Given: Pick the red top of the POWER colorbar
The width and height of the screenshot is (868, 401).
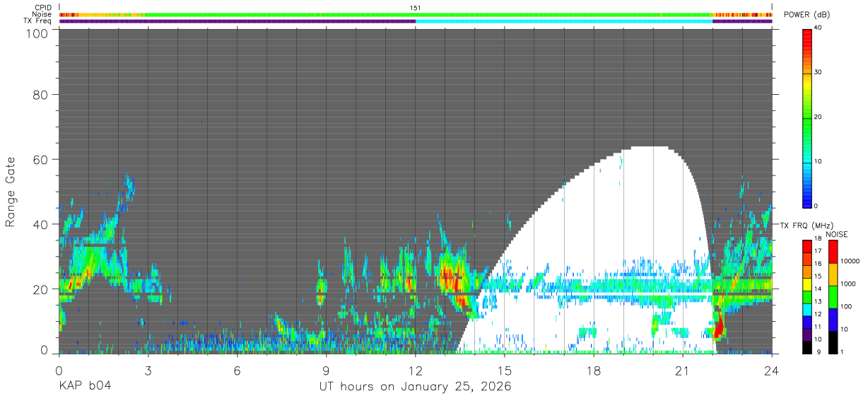Looking at the screenshot, I should coord(808,33).
